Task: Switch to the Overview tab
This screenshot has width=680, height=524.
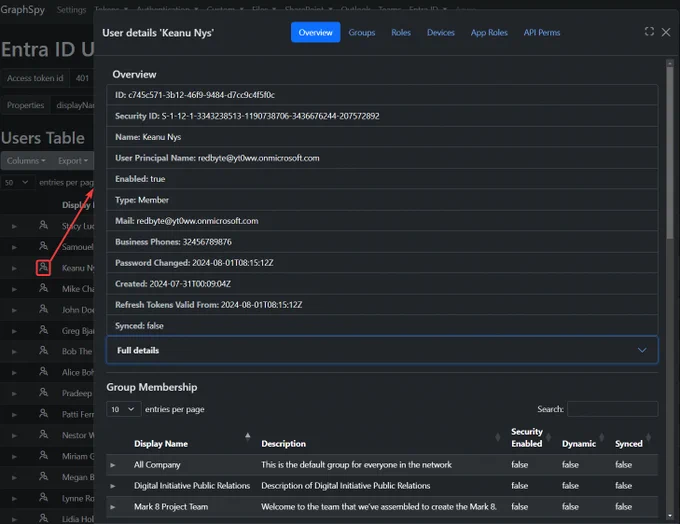Action: coord(315,32)
